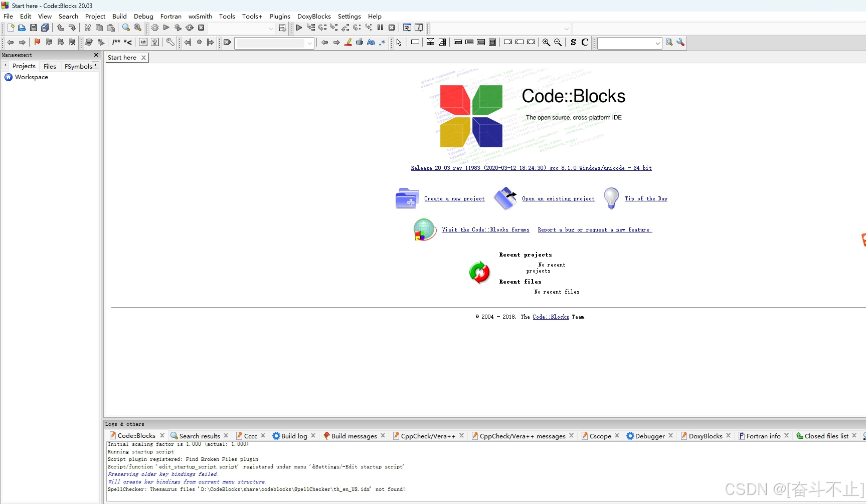Click the DoxyBlocks block comment icon
Screen dimensions: 866x504
click(x=116, y=43)
